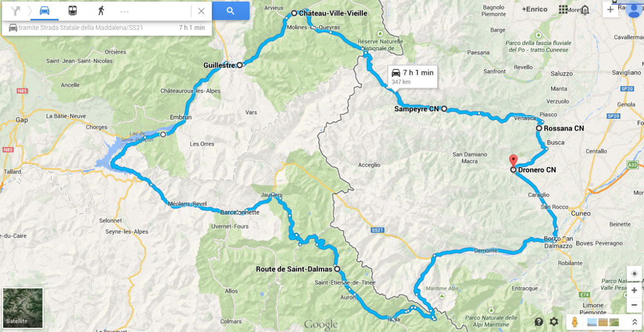The width and height of the screenshot is (644, 332).
Task: Open the notifications bell icon
Action: point(585,10)
